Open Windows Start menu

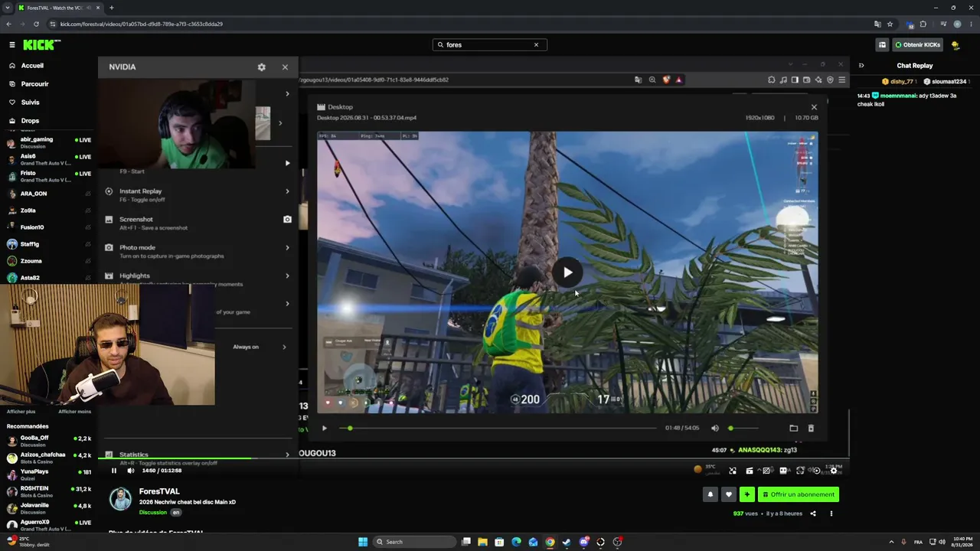tap(363, 542)
